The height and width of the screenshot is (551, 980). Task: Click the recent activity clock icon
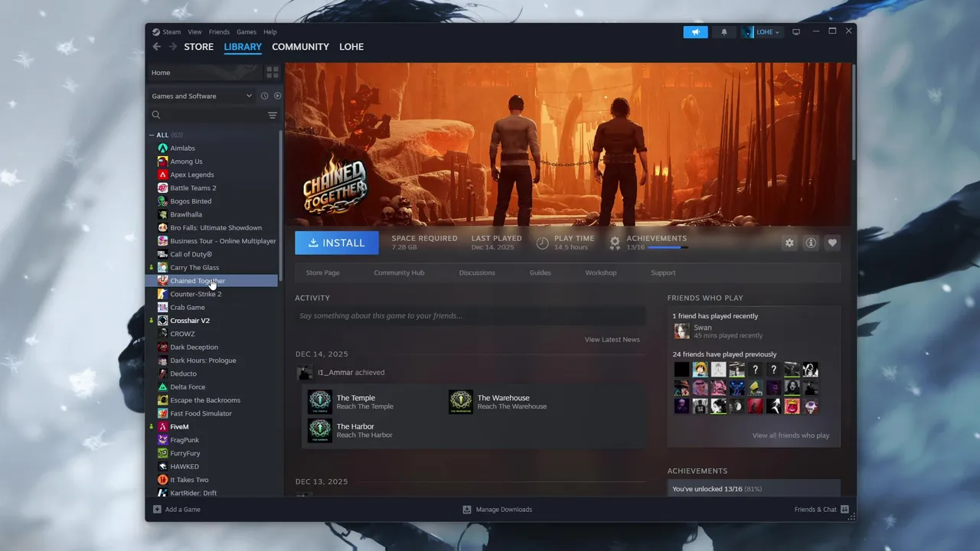pos(264,96)
